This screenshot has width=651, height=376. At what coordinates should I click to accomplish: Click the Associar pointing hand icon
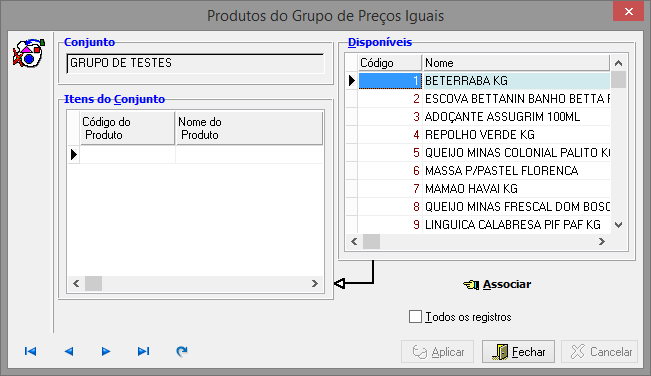(x=471, y=285)
